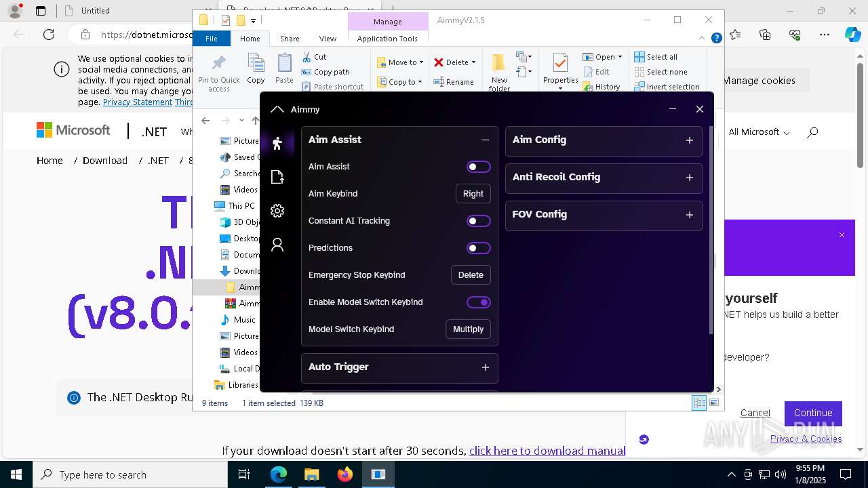Toggle the Aim Assist switch
The height and width of the screenshot is (488, 868).
point(478,167)
